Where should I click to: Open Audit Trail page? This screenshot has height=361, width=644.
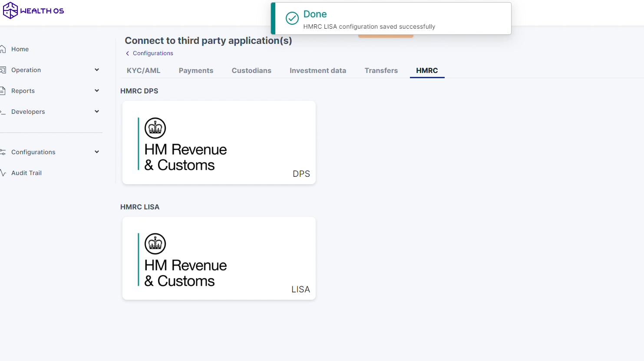click(x=26, y=173)
